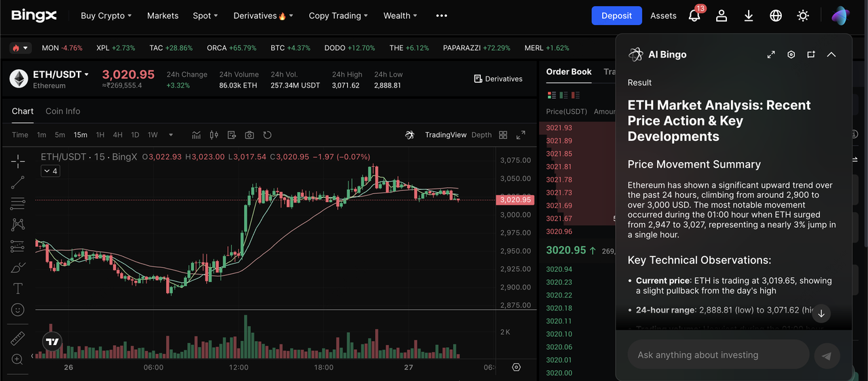
Task: Take a chart snapshot with camera icon
Action: [250, 135]
